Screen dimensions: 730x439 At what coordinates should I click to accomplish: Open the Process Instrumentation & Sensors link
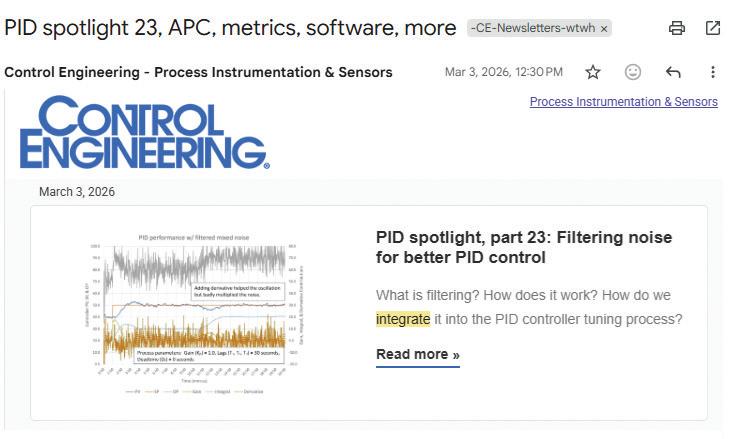623,102
